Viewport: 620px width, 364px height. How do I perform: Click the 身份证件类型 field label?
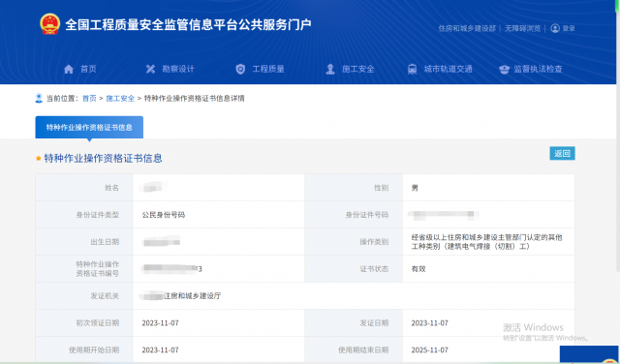point(97,215)
